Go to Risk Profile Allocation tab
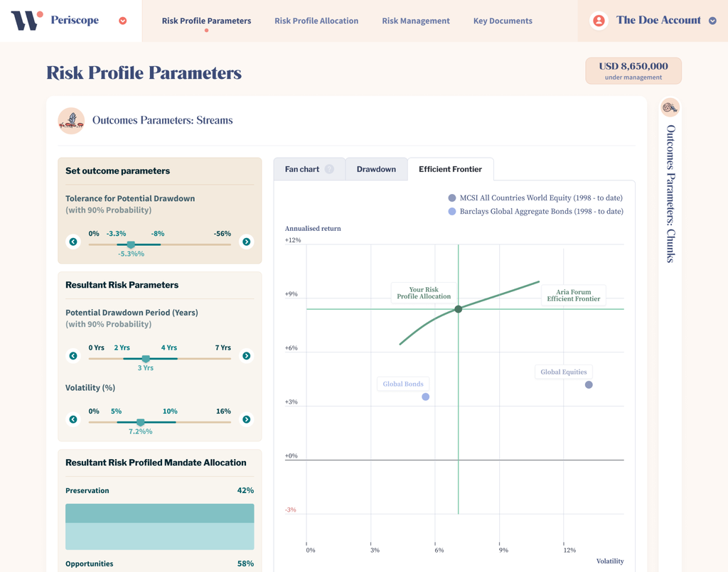 (316, 21)
